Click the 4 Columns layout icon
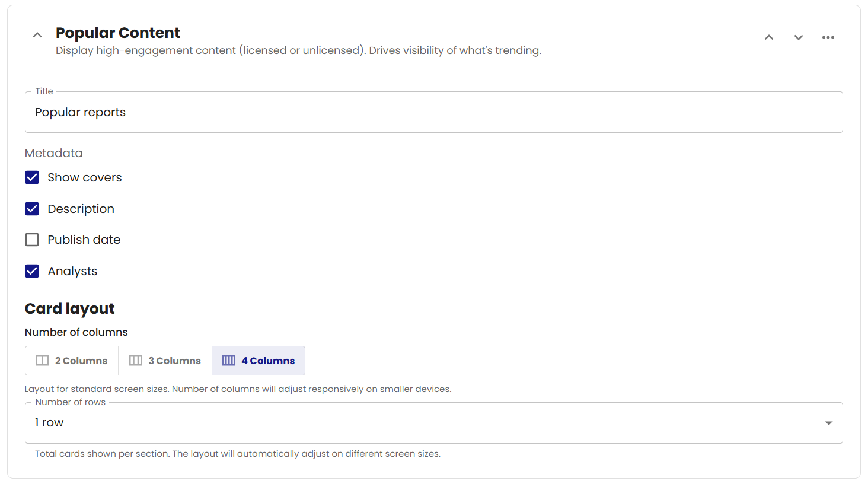 (229, 361)
